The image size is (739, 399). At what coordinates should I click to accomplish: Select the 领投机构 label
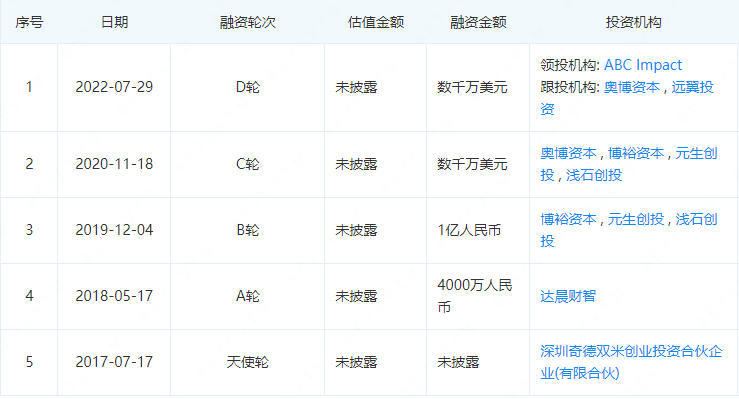(x=570, y=65)
